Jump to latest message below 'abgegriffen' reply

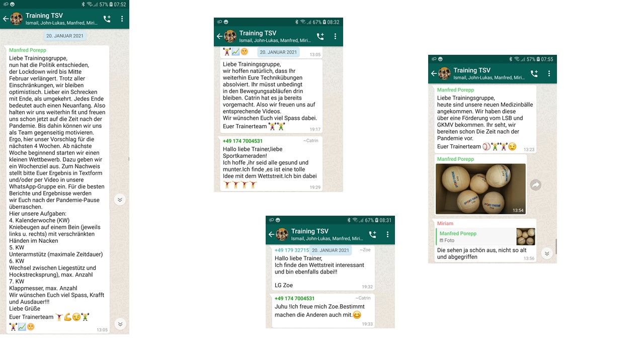tap(547, 253)
